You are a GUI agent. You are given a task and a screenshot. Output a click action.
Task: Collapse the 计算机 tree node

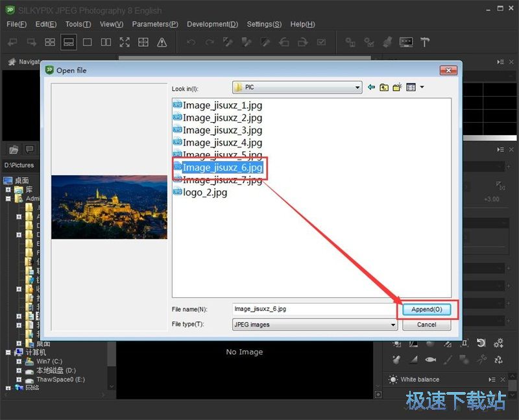click(x=8, y=352)
